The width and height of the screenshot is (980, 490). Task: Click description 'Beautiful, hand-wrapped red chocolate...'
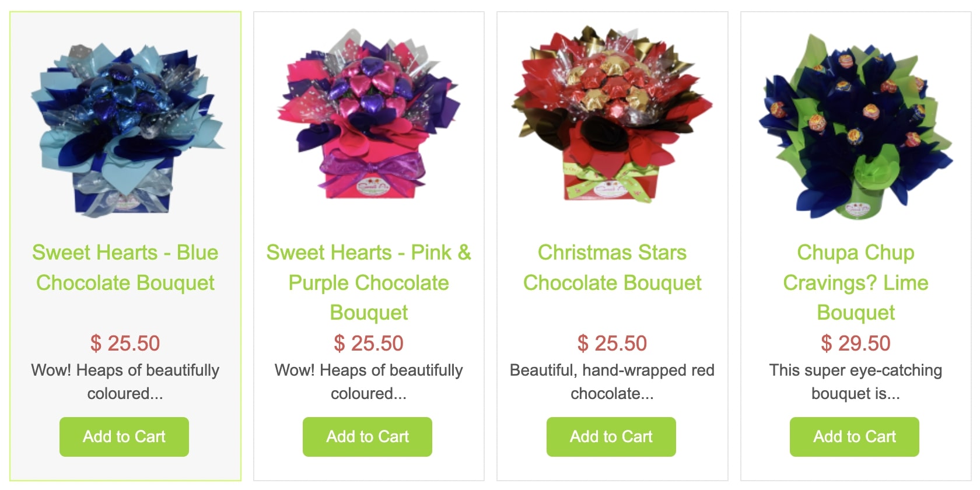pos(612,381)
